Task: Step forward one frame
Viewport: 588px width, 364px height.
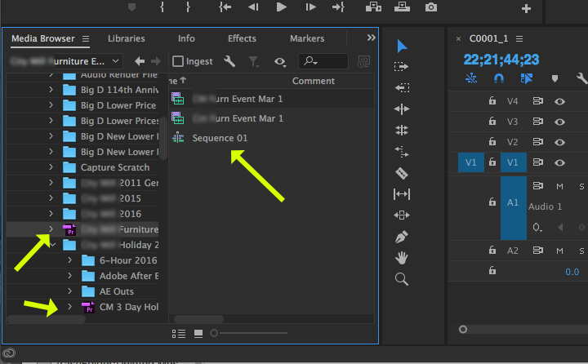Action: (310, 7)
